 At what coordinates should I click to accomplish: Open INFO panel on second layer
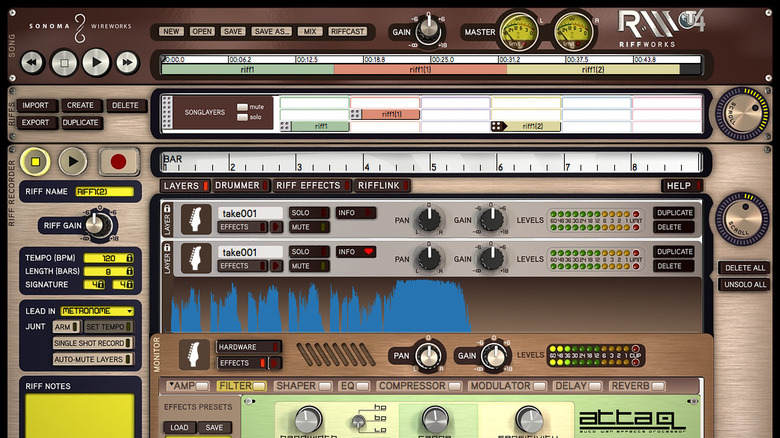point(356,252)
